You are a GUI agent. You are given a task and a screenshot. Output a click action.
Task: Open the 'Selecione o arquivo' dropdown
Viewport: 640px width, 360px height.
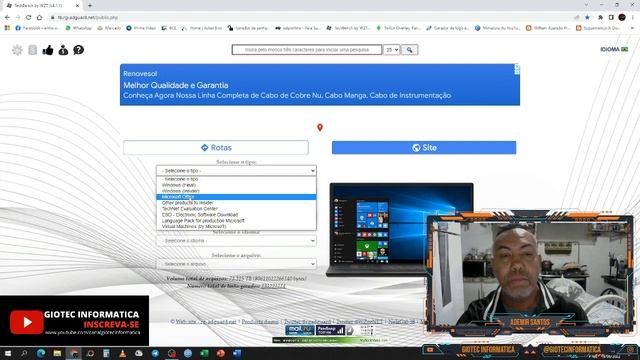coord(236,264)
